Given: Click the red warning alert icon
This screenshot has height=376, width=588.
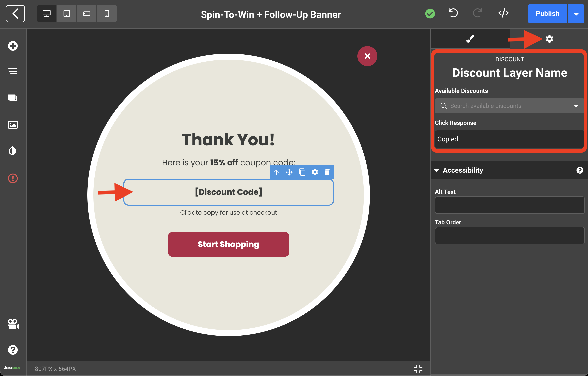Looking at the screenshot, I should [13, 178].
